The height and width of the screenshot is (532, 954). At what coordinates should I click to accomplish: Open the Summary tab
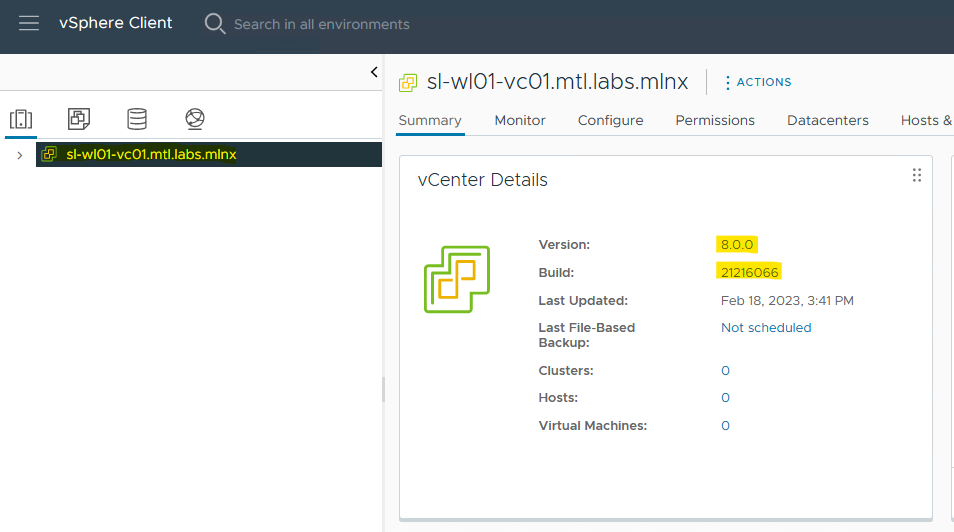(x=430, y=121)
